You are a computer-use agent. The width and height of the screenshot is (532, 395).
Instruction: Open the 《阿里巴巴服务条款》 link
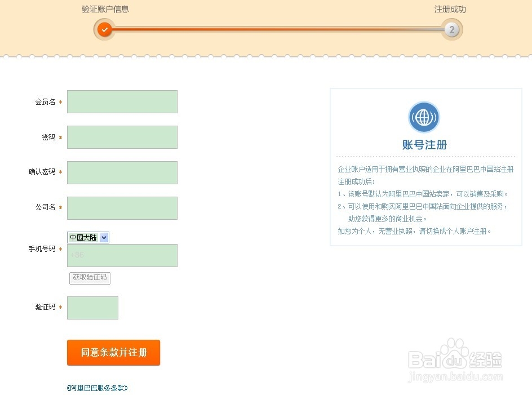click(x=99, y=388)
